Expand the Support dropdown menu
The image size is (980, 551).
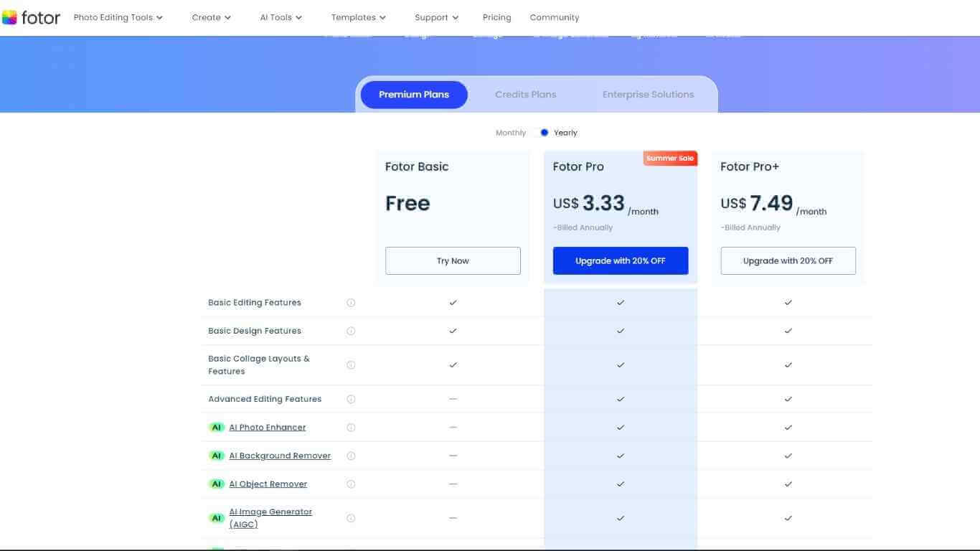point(437,17)
